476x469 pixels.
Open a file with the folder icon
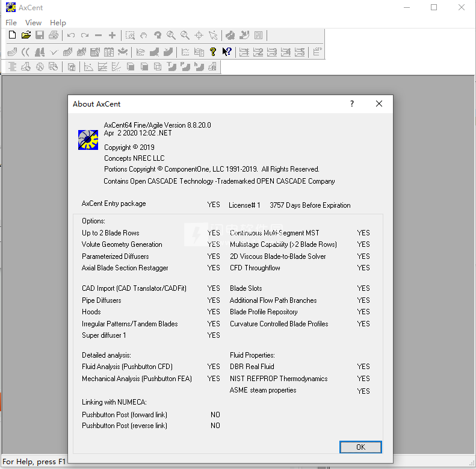[26, 36]
